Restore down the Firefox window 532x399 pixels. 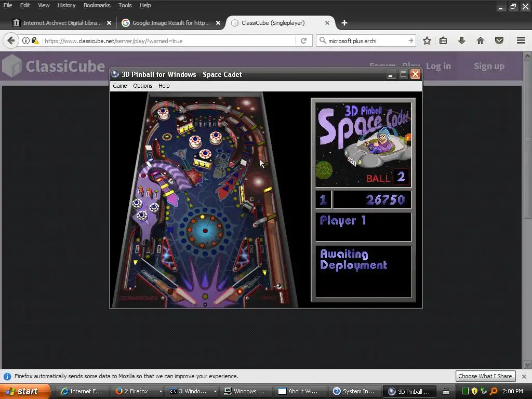click(x=513, y=6)
